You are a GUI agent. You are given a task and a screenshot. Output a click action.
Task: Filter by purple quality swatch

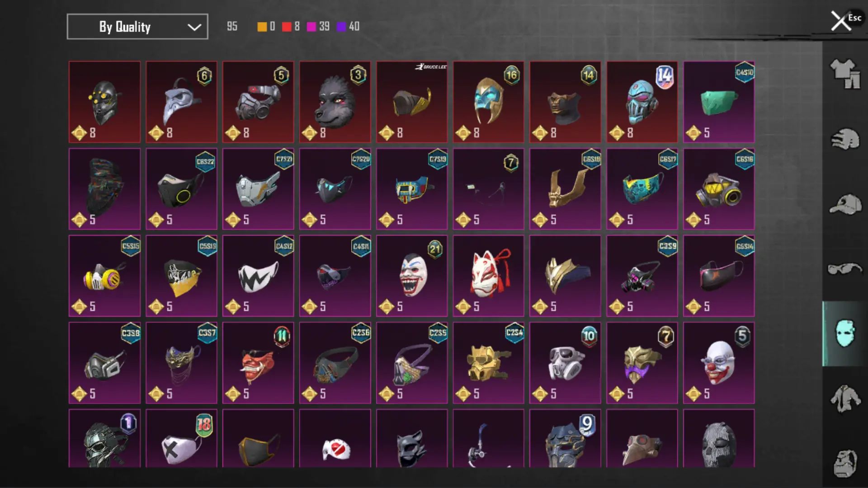(x=341, y=27)
